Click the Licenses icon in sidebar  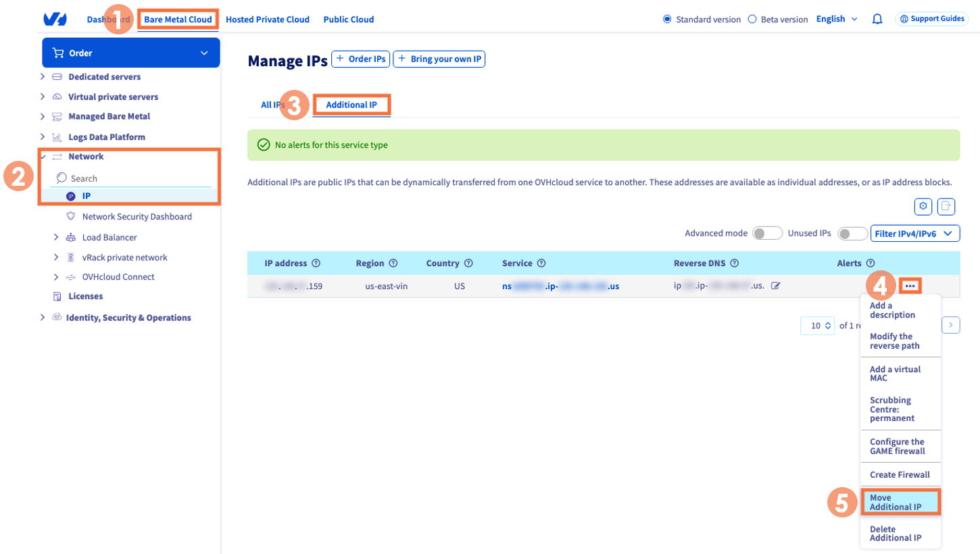click(x=57, y=297)
